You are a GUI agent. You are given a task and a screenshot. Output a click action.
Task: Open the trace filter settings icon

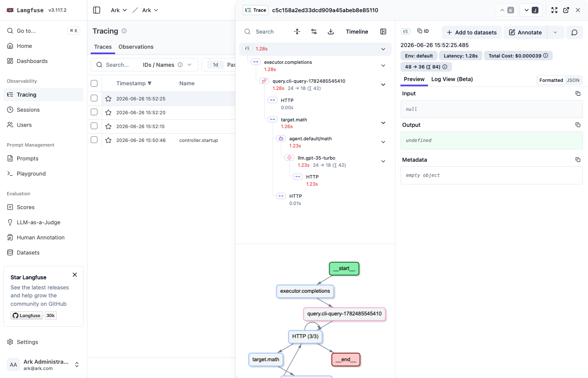pos(314,31)
